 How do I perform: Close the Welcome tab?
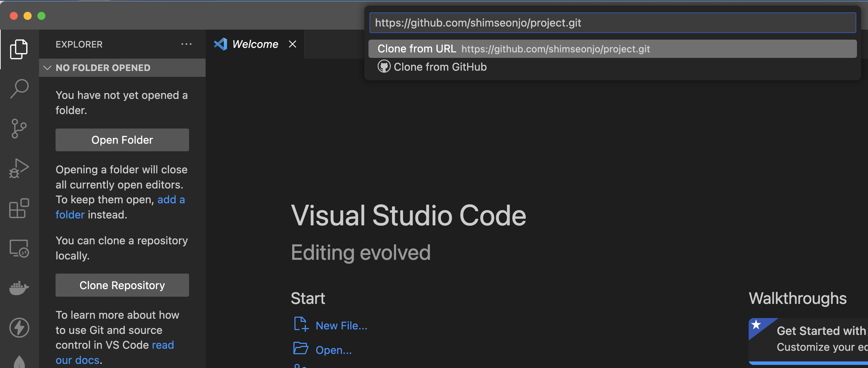coord(293,44)
